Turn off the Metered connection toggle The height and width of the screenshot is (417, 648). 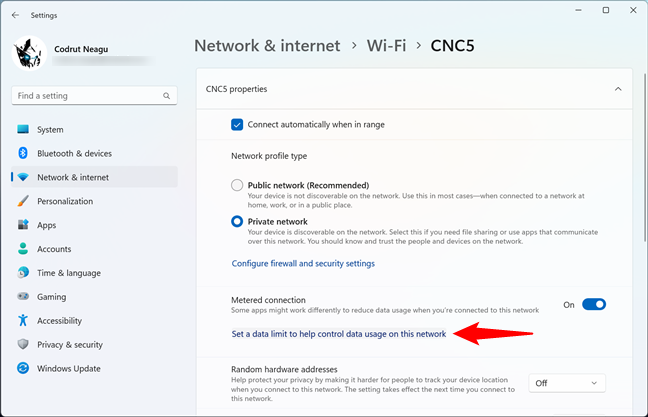pos(594,305)
